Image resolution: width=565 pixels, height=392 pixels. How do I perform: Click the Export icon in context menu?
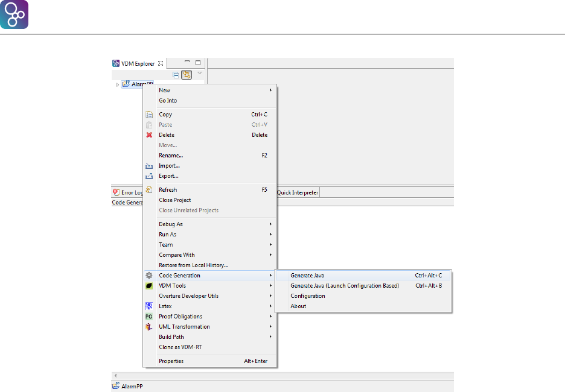(149, 176)
